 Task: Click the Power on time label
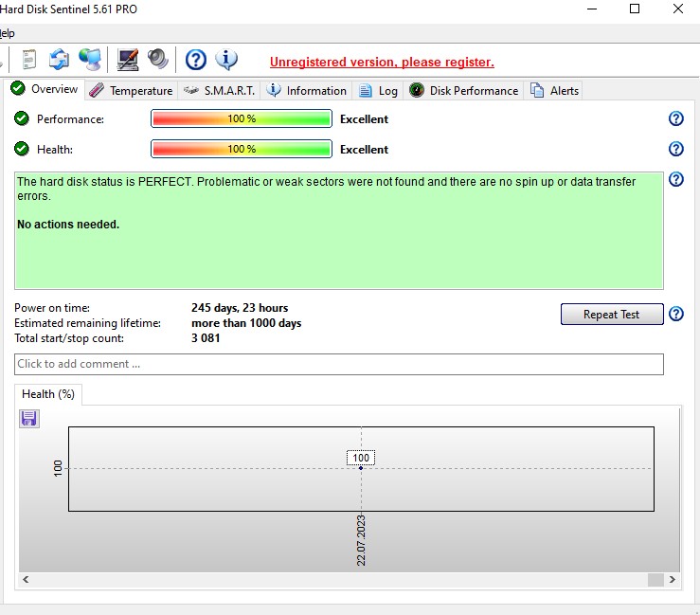[x=52, y=308]
